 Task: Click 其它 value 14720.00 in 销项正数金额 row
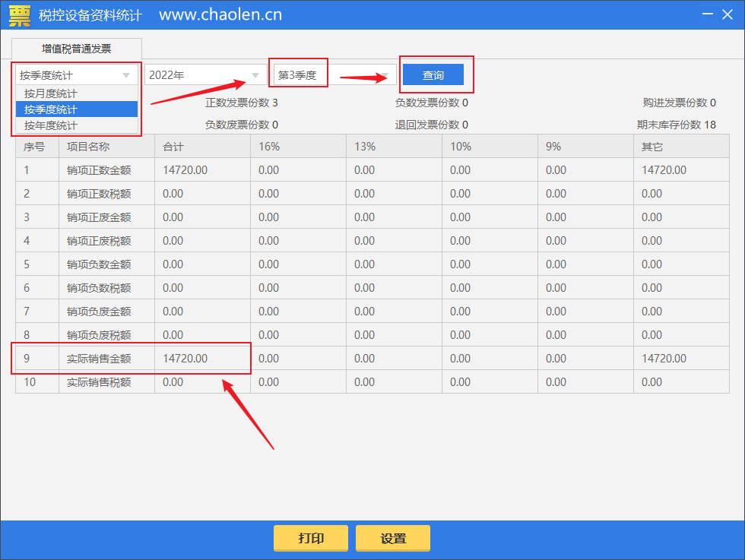[664, 170]
